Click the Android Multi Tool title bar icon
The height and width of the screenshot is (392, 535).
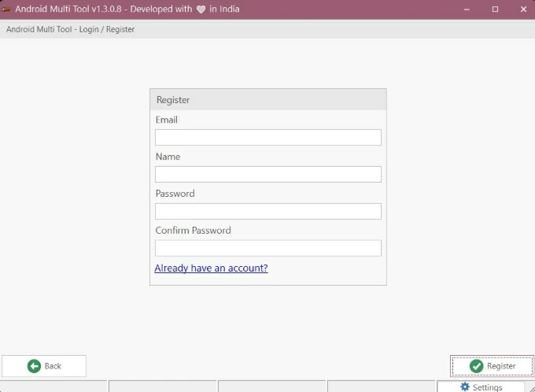(6, 9)
